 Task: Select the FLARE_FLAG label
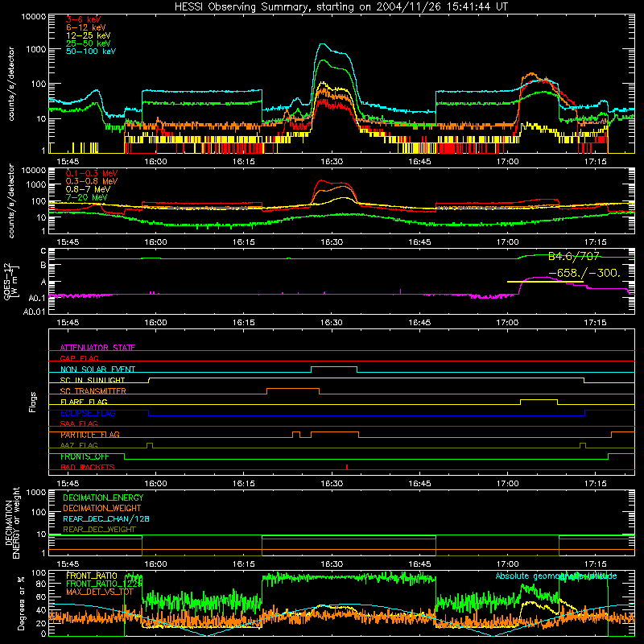pyautogui.click(x=84, y=402)
